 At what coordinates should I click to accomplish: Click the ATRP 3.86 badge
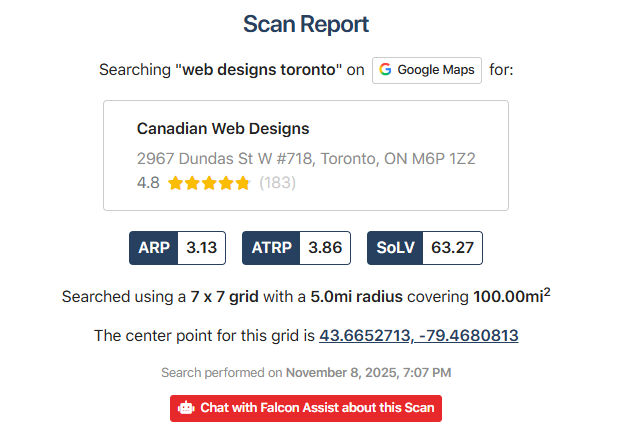(296, 248)
